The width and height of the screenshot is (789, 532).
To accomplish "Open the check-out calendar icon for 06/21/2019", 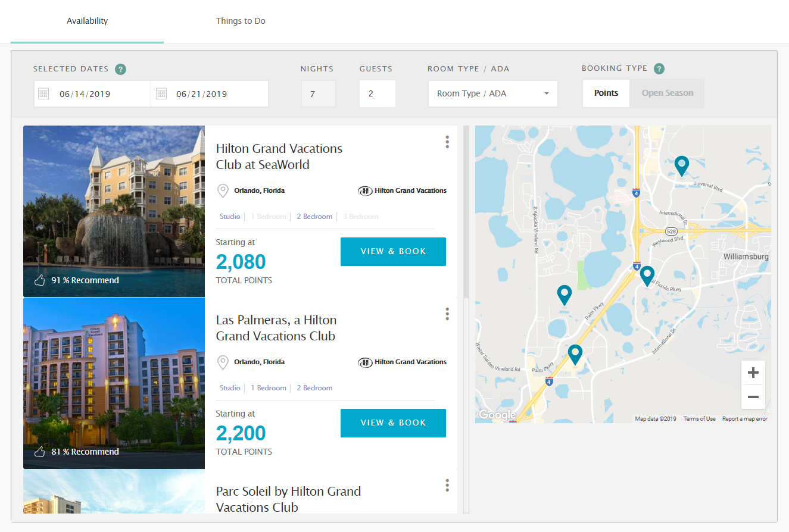I will [x=161, y=94].
